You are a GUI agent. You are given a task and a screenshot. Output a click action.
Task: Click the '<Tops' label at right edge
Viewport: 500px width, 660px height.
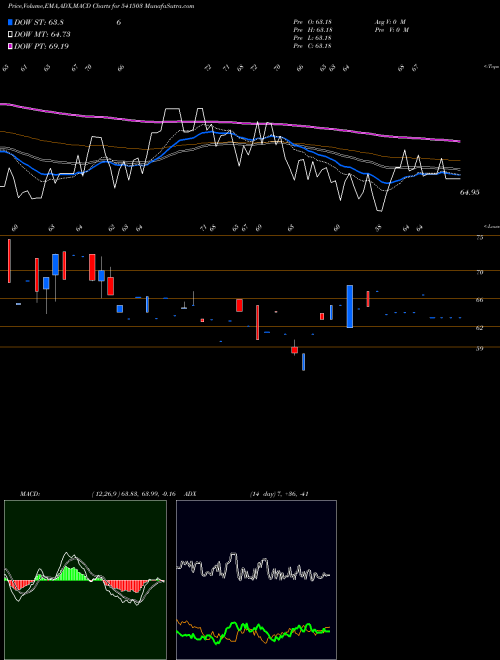pos(492,67)
